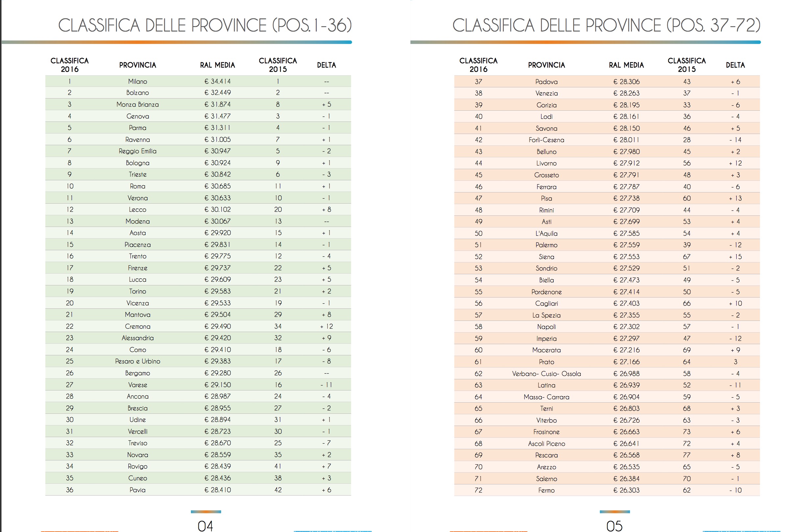Select the Monza Brianza province cell
Screen dimensions: 807x532
tap(137, 104)
